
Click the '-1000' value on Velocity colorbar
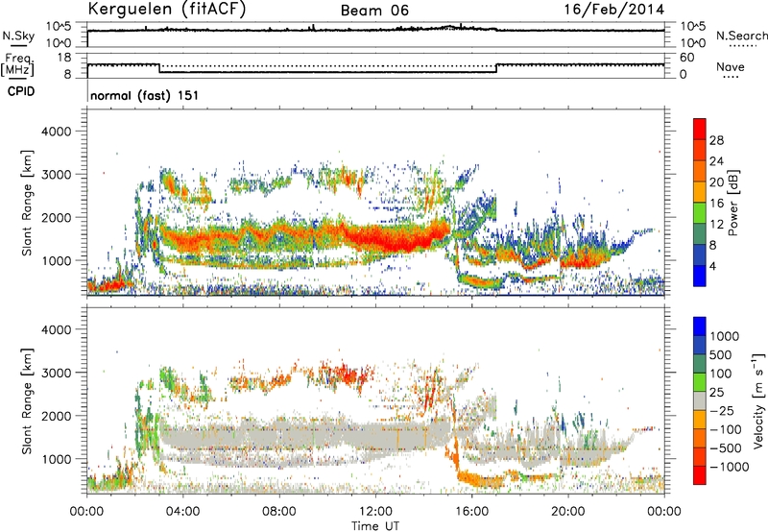729,467
